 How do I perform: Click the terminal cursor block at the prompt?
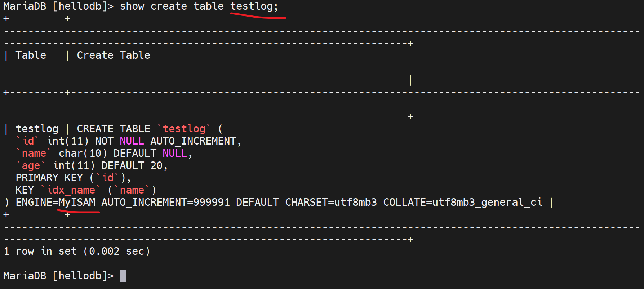[x=123, y=276]
